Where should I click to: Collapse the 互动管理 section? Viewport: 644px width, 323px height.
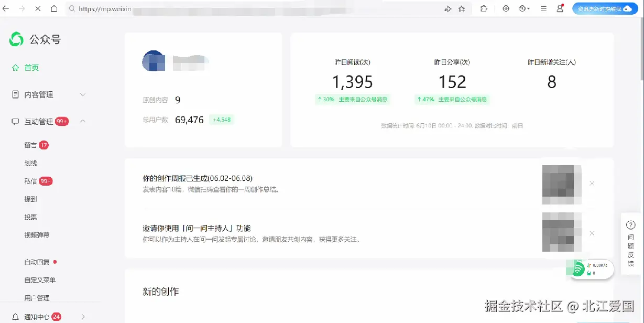click(82, 121)
